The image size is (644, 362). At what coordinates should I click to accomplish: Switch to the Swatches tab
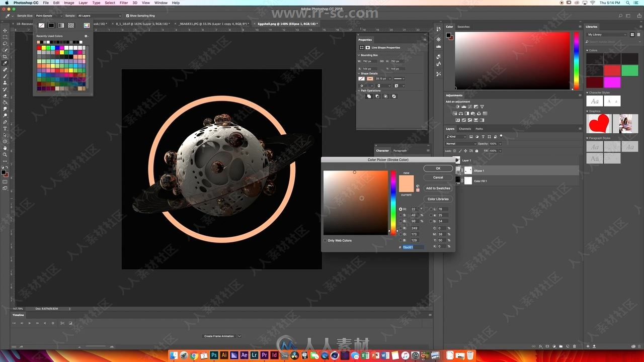pos(463,27)
